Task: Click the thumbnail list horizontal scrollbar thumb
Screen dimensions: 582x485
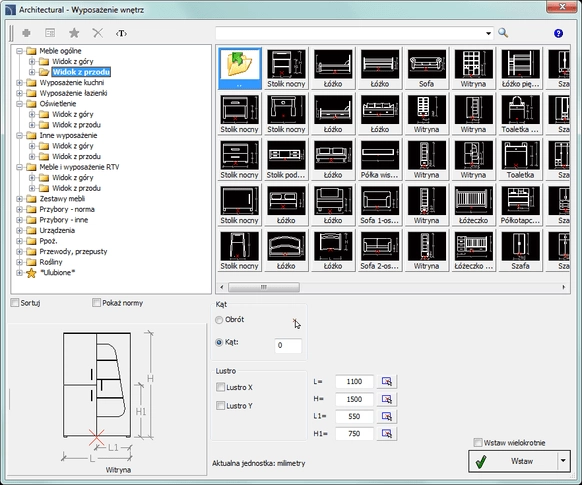Action: point(264,287)
